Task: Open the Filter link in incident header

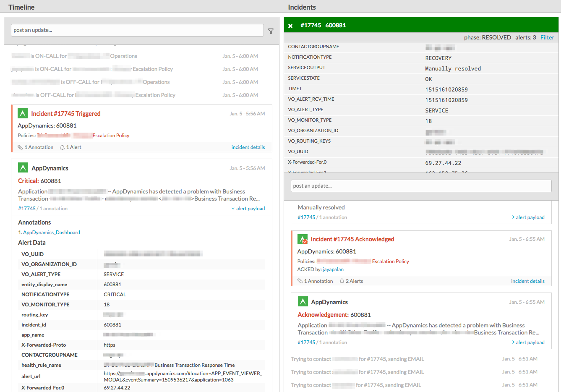Action: click(547, 37)
